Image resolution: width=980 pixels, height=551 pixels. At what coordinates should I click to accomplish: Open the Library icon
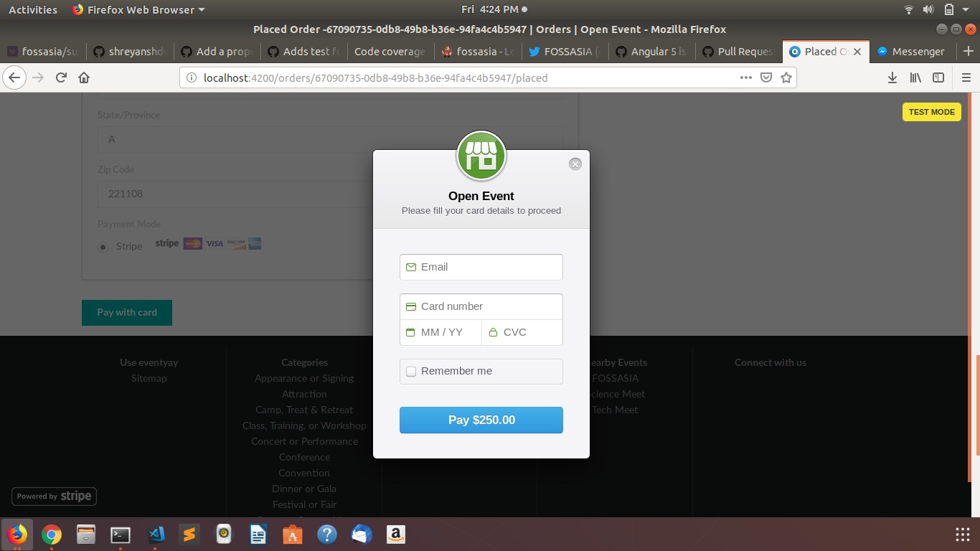[x=915, y=77]
